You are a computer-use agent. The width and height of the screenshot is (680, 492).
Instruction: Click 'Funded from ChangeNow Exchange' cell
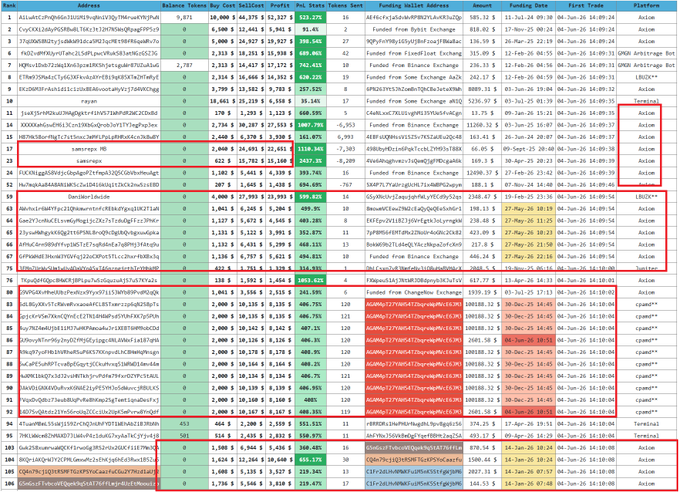[x=414, y=292]
